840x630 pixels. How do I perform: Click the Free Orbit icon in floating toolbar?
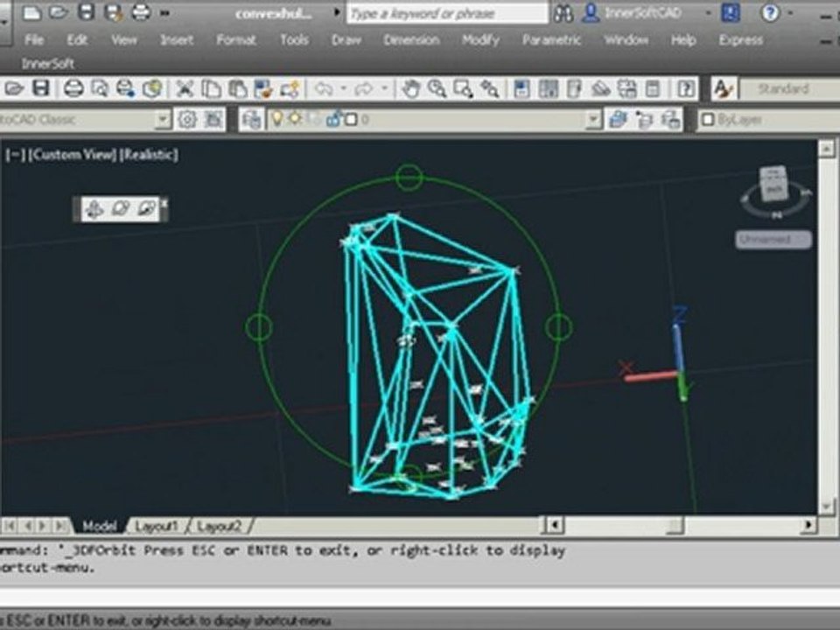click(x=121, y=208)
